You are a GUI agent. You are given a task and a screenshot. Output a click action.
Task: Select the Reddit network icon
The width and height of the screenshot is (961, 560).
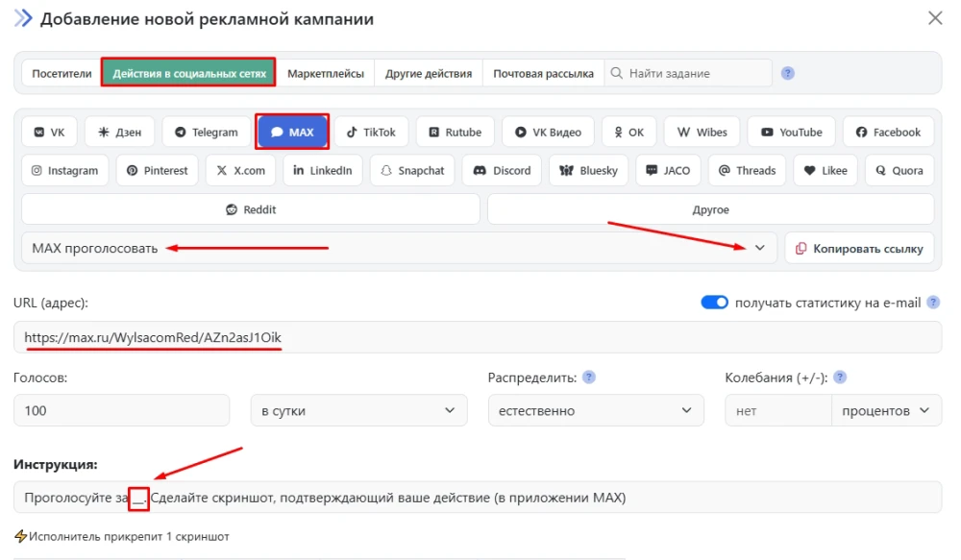point(251,208)
